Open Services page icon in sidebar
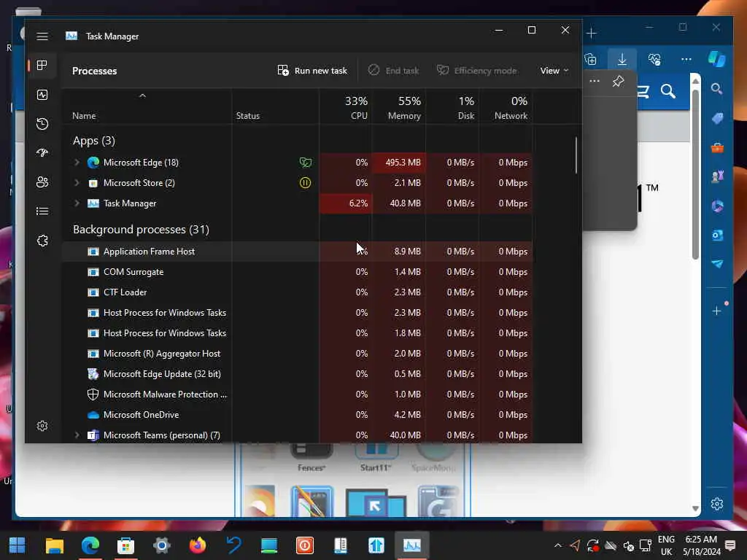The width and height of the screenshot is (747, 560). pyautogui.click(x=42, y=241)
